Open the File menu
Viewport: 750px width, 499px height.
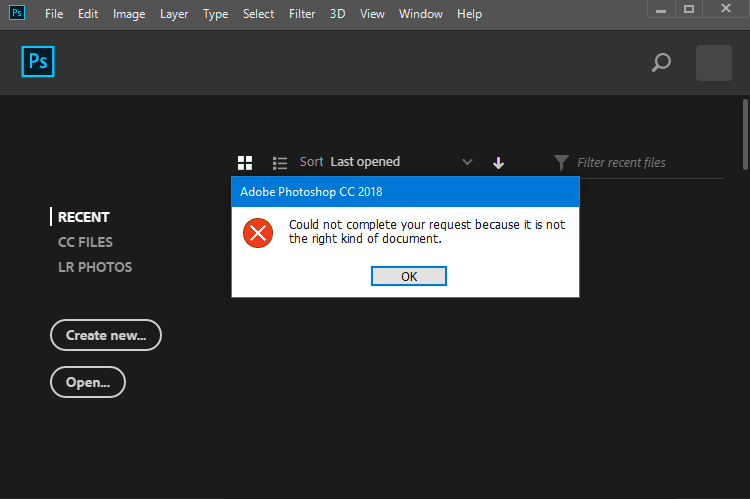click(54, 14)
